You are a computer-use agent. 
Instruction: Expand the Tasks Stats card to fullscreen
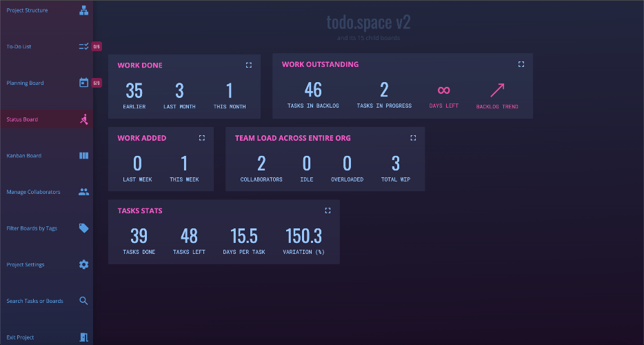click(328, 210)
